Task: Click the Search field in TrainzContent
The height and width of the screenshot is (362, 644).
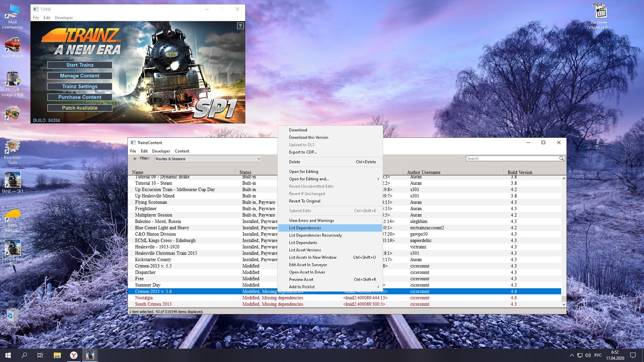Action: (x=512, y=159)
